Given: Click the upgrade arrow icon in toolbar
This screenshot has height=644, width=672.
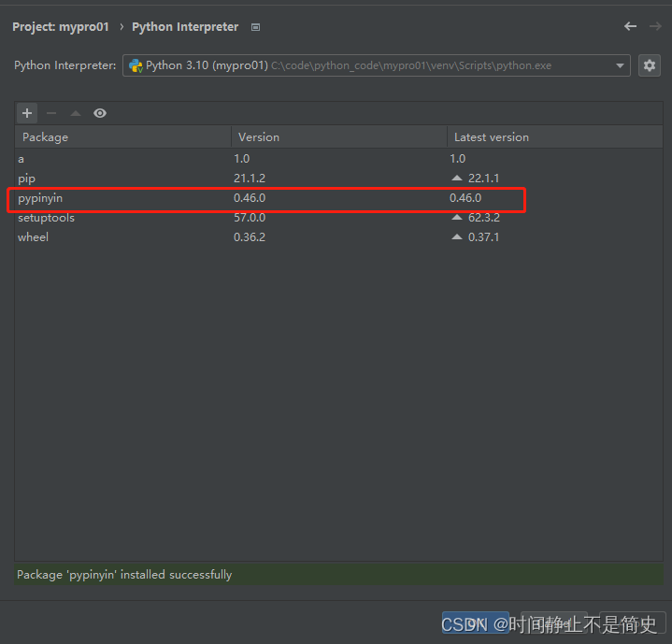Looking at the screenshot, I should 76,113.
